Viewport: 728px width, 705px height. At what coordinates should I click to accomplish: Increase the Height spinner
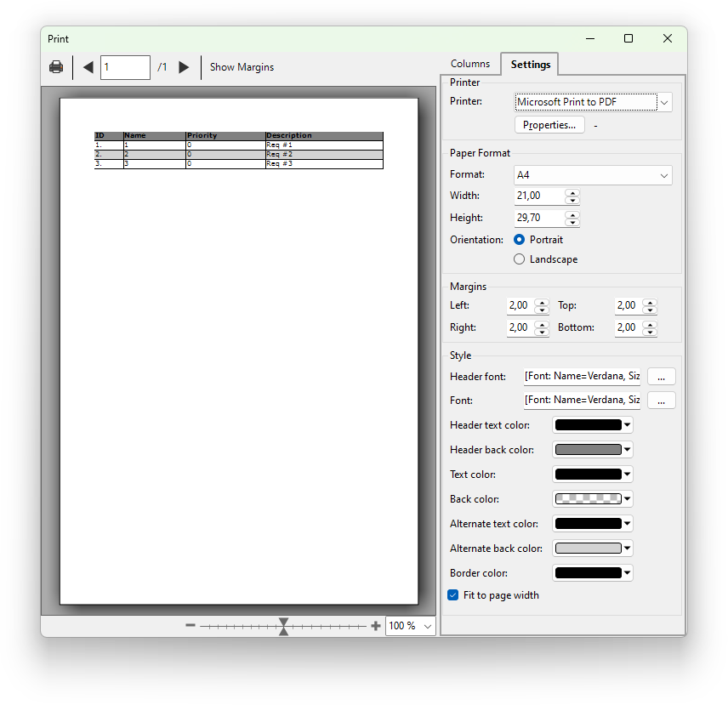point(572,214)
